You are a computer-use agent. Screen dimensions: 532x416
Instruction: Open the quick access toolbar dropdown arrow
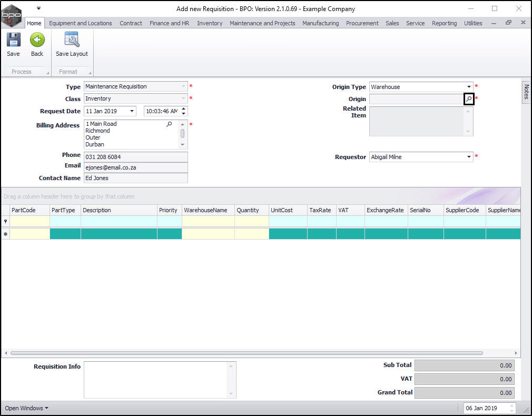[x=38, y=8]
